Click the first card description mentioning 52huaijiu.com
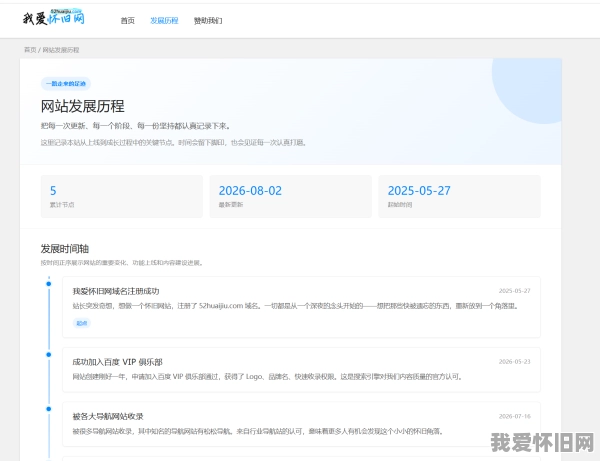Screen dimensions: 600x461 coord(295,306)
